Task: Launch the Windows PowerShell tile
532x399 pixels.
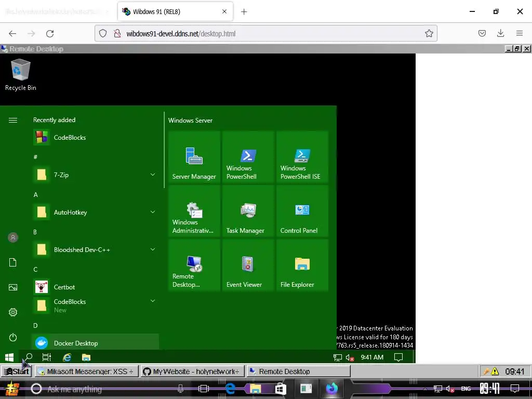Action: click(248, 157)
